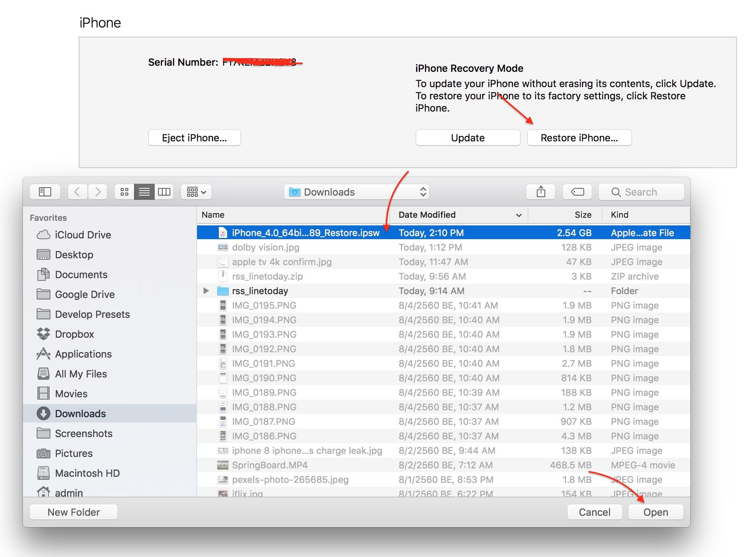Select the Applications sidebar entry
Image resolution: width=756 pixels, height=557 pixels.
(83, 354)
